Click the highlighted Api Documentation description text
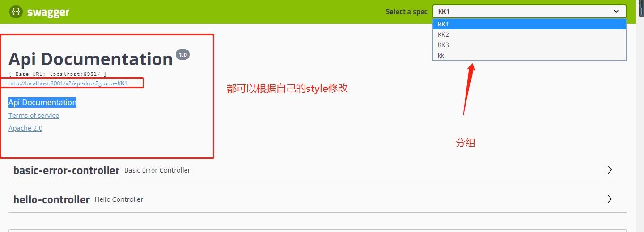The width and height of the screenshot is (644, 232). (x=42, y=102)
